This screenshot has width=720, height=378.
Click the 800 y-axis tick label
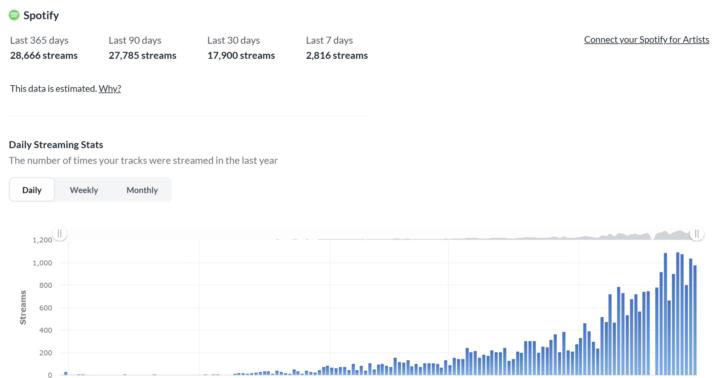pos(45,285)
